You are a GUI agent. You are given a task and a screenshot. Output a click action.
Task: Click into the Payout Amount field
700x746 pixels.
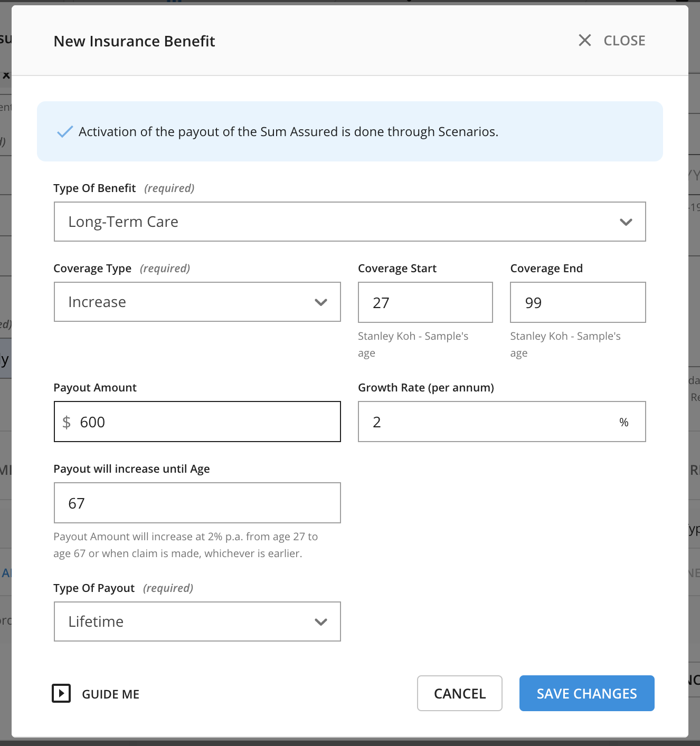tap(197, 422)
